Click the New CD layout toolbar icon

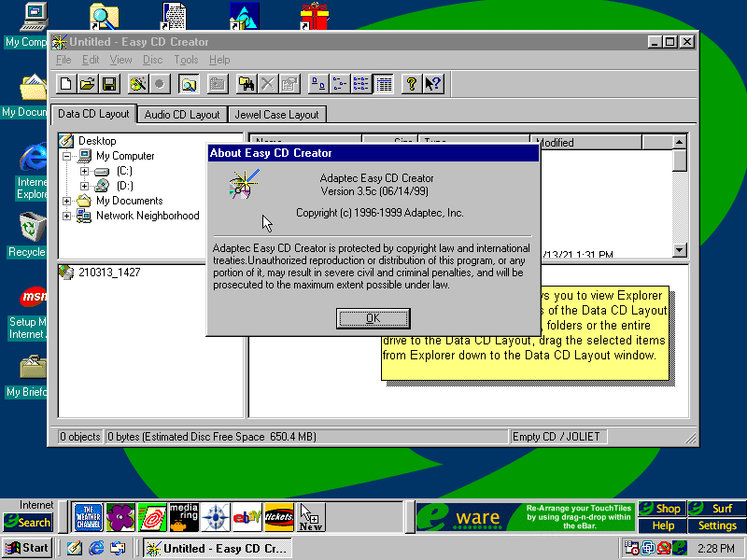[x=65, y=84]
